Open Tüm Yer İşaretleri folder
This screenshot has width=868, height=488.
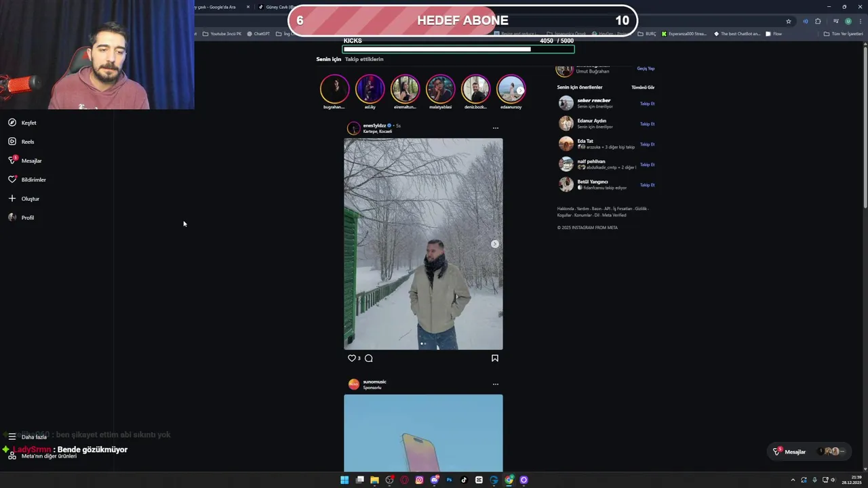click(844, 34)
